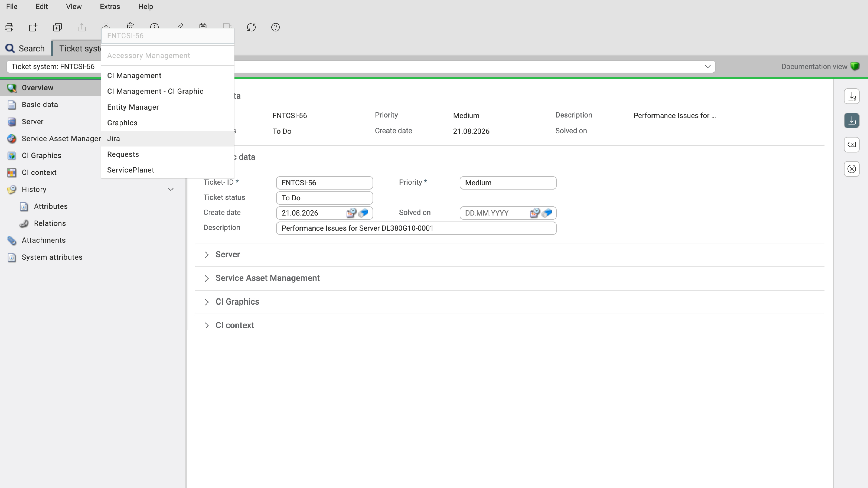Clear the Create date with eraser icon
Screen dimensions: 868x488
coord(363,213)
